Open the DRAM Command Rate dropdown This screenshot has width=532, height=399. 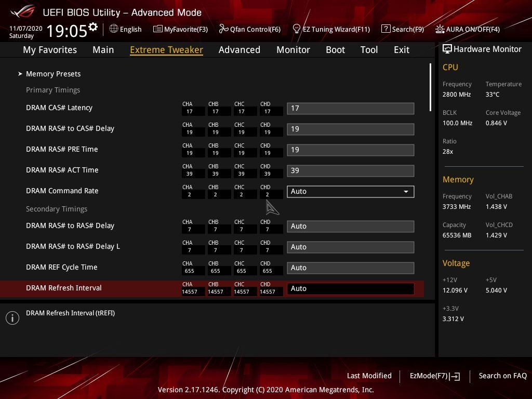point(351,191)
